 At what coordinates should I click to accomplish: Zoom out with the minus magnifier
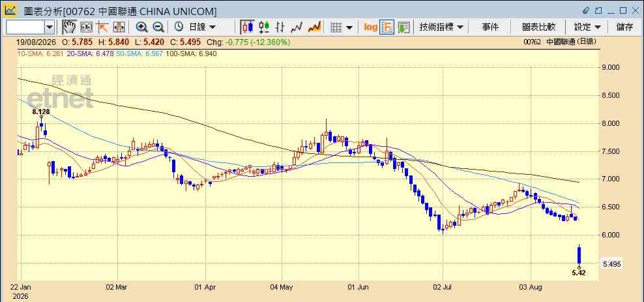[x=158, y=27]
